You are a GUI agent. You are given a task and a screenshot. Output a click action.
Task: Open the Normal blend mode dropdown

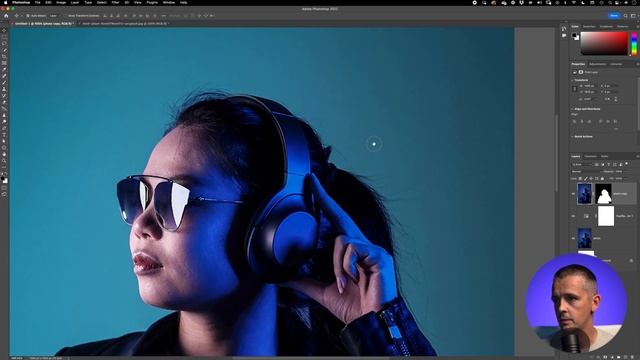[584, 171]
